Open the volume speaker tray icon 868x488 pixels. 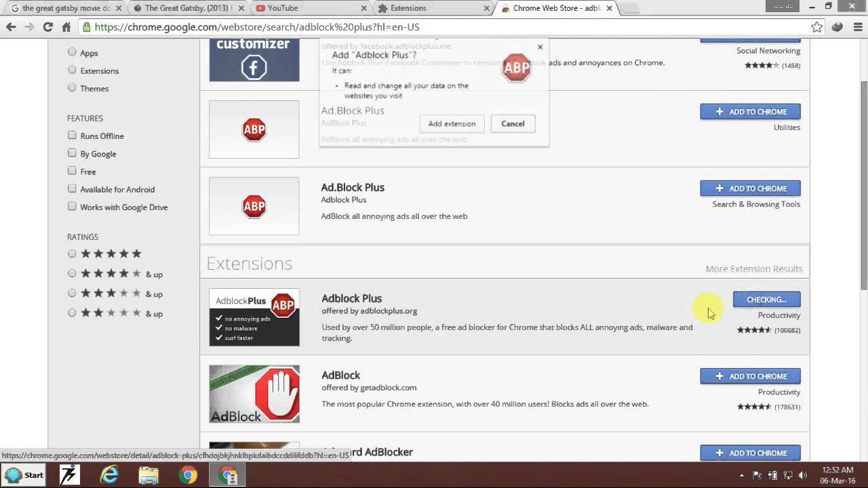pos(803,475)
